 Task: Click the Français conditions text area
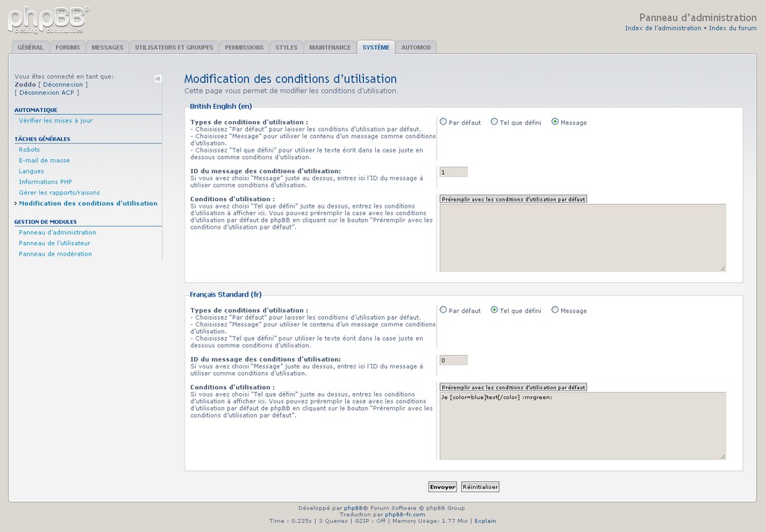coord(582,426)
